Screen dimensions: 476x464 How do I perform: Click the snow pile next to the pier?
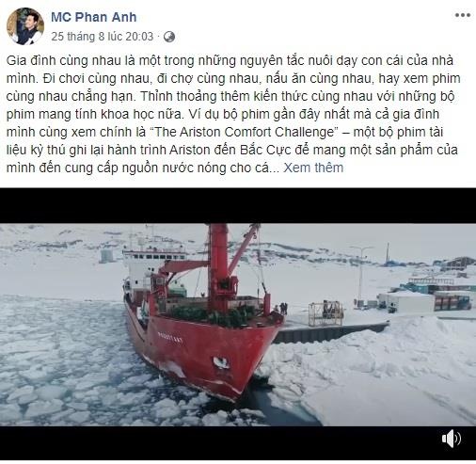(376, 370)
